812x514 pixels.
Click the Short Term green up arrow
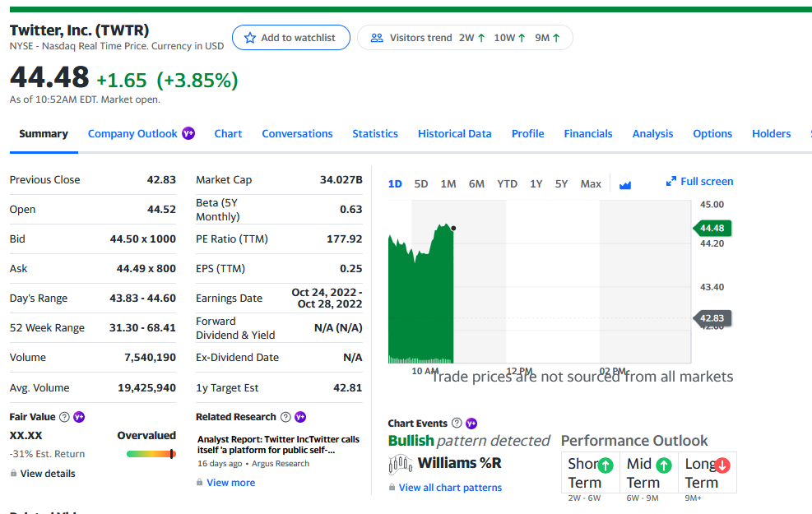[x=606, y=465]
